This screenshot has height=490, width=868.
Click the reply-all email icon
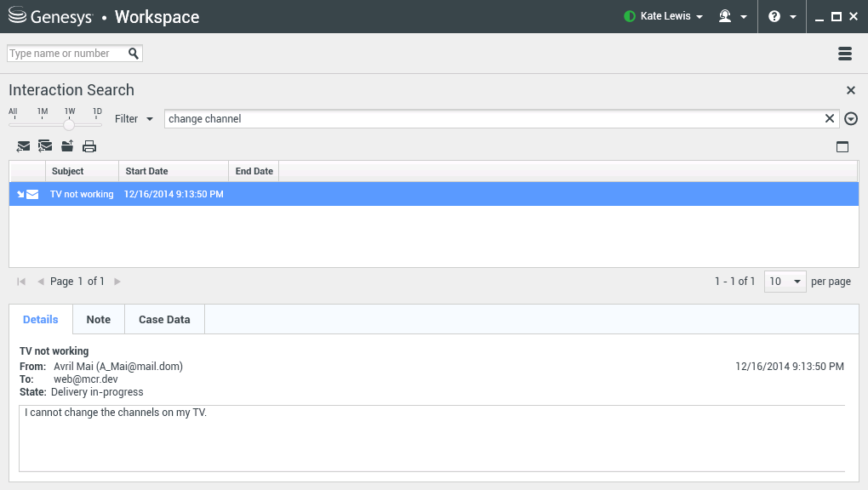[45, 146]
